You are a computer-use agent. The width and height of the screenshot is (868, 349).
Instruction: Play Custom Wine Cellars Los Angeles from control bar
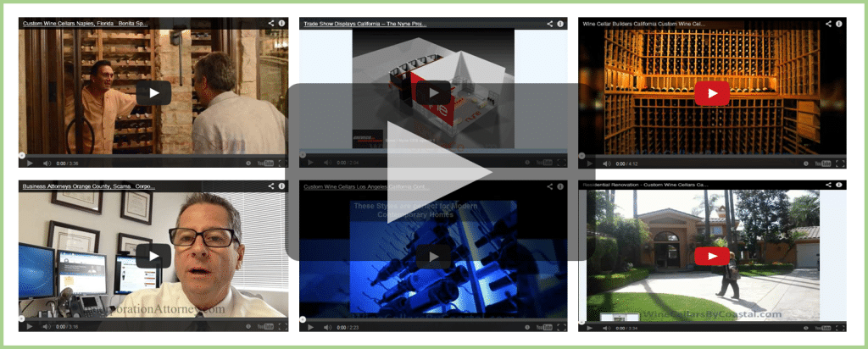310,328
